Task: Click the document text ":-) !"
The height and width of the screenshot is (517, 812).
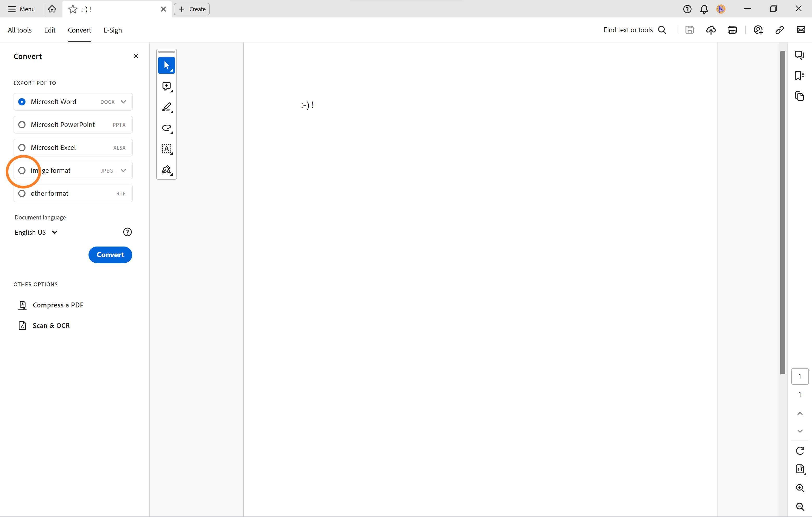Action: coord(308,105)
